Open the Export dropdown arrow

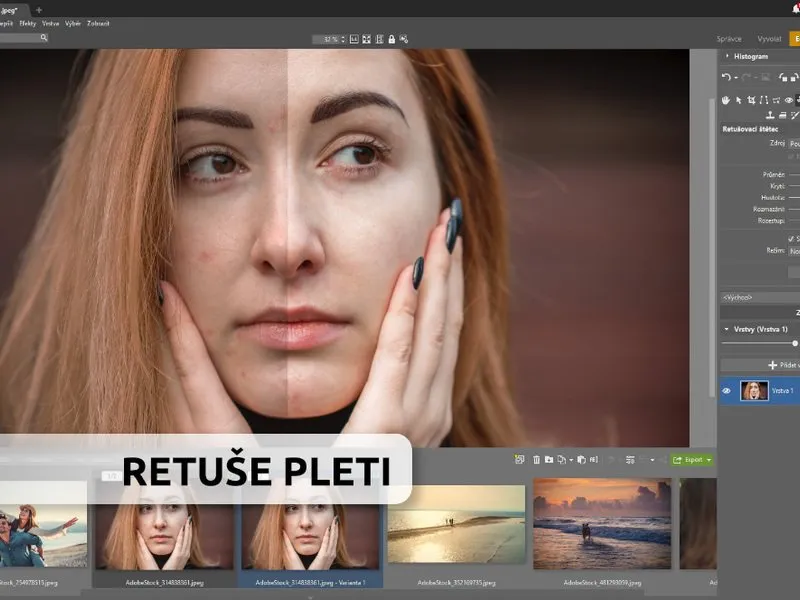point(709,460)
